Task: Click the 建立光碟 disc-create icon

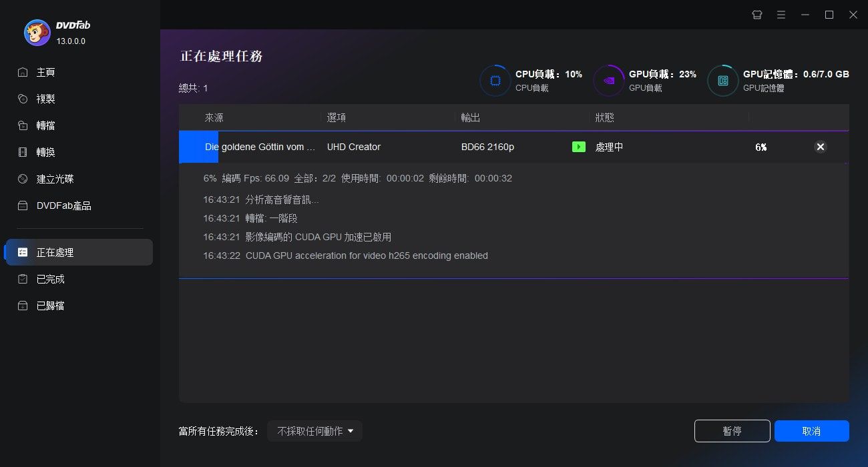Action: pos(23,179)
